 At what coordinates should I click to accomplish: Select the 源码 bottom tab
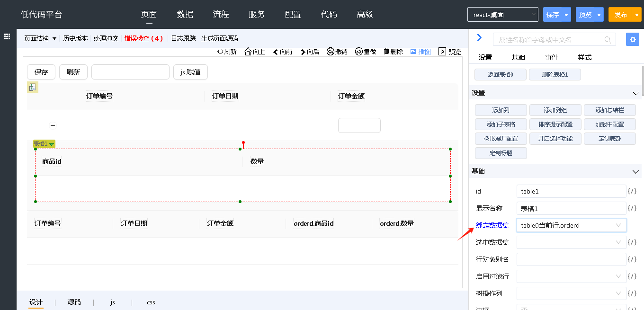pyautogui.click(x=74, y=302)
